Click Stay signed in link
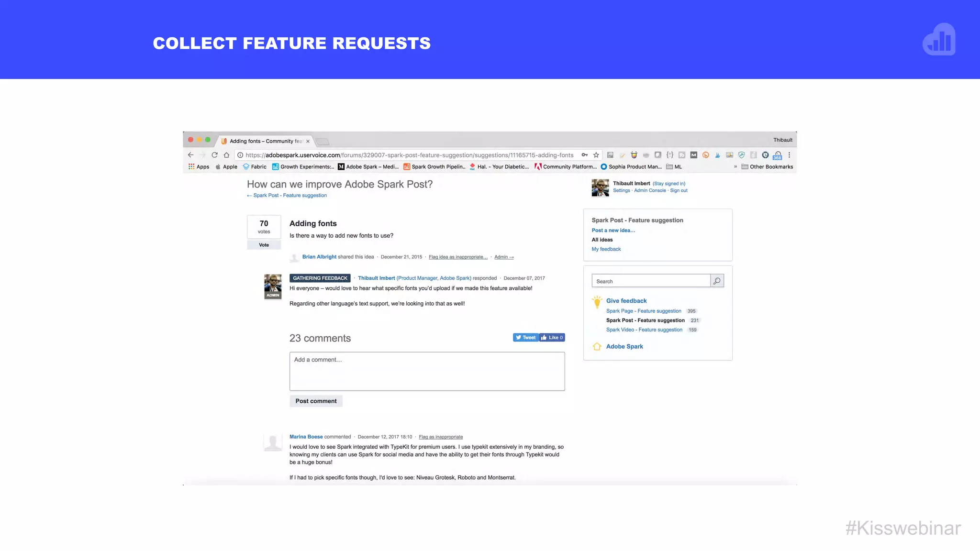Image resolution: width=980 pixels, height=551 pixels. tap(669, 184)
